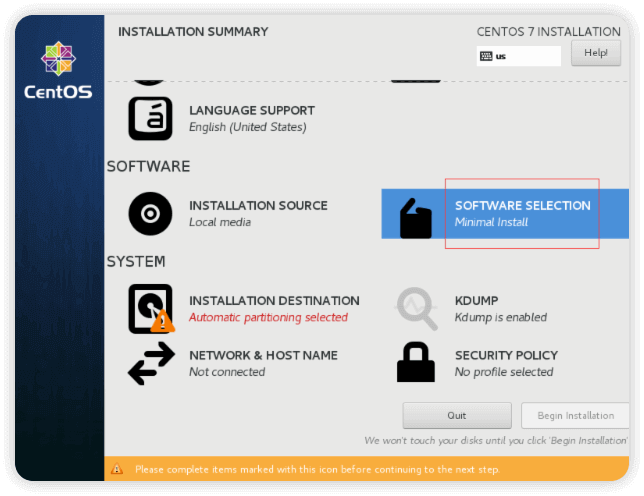Click the CentOS logo in sidebar
This screenshot has height=496, width=644.
[58, 70]
